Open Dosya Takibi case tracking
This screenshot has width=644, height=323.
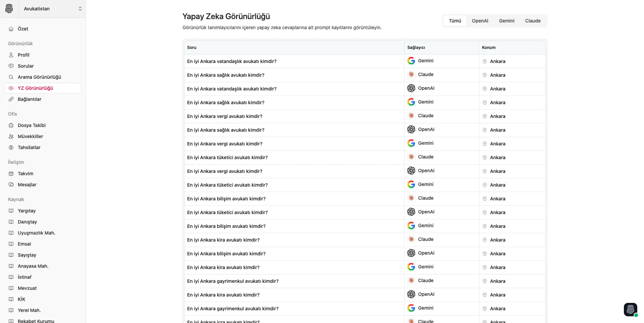pos(32,125)
